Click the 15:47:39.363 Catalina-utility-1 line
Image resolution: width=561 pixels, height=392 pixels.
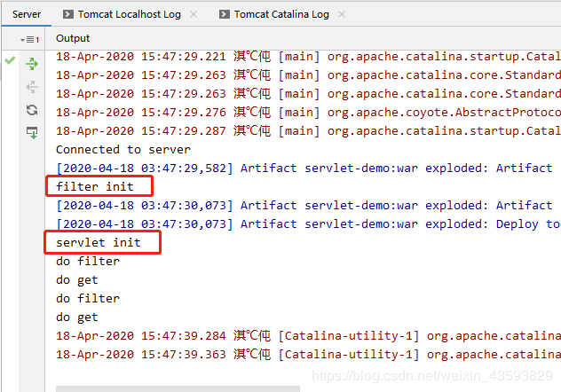point(308,355)
